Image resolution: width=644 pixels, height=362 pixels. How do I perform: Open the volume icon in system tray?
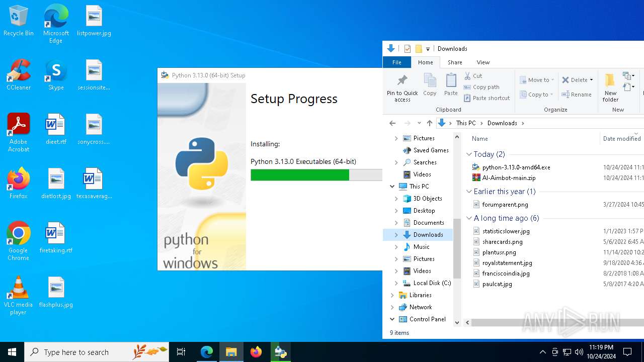coord(579,352)
